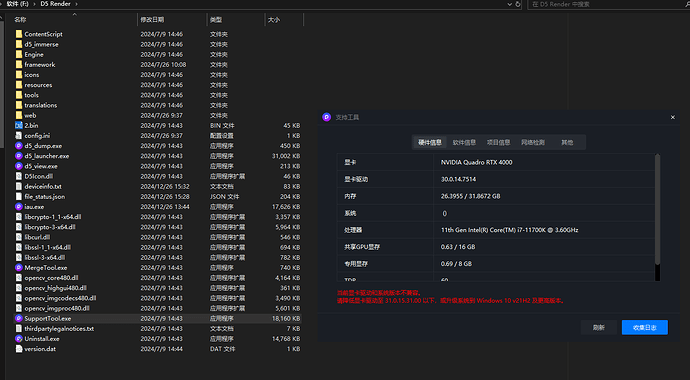690x380 pixels.
Task: Switch to the 网络检测 tab
Action: [533, 142]
